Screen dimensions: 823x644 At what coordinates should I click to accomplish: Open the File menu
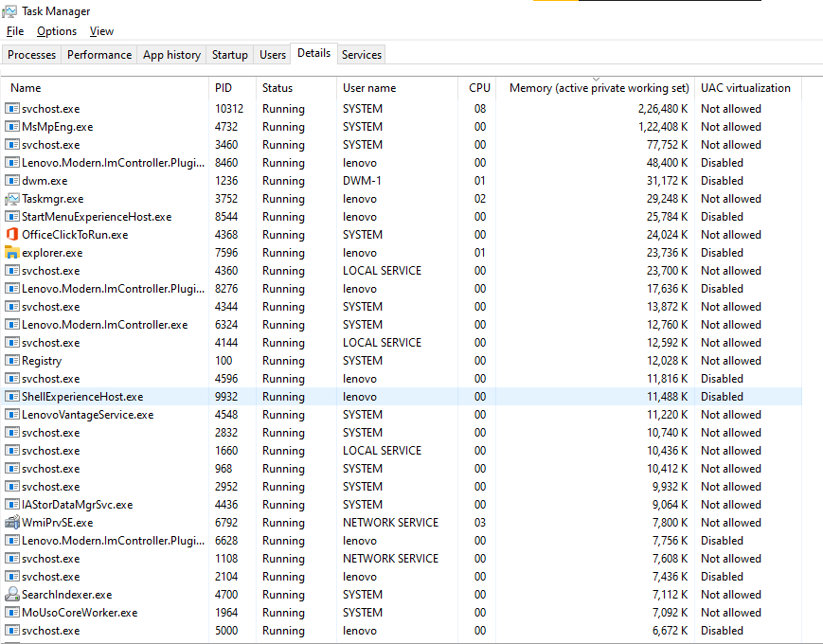click(x=15, y=31)
